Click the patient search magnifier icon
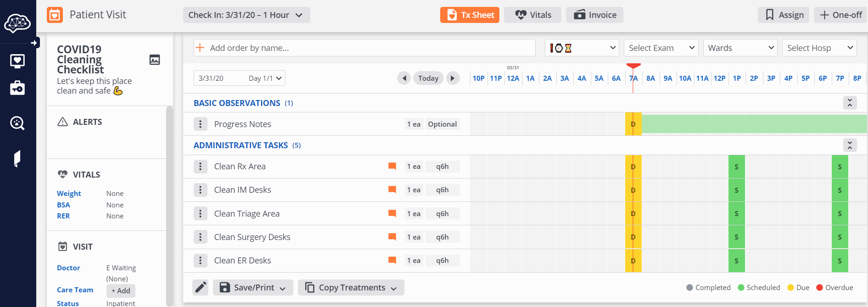 tap(17, 123)
